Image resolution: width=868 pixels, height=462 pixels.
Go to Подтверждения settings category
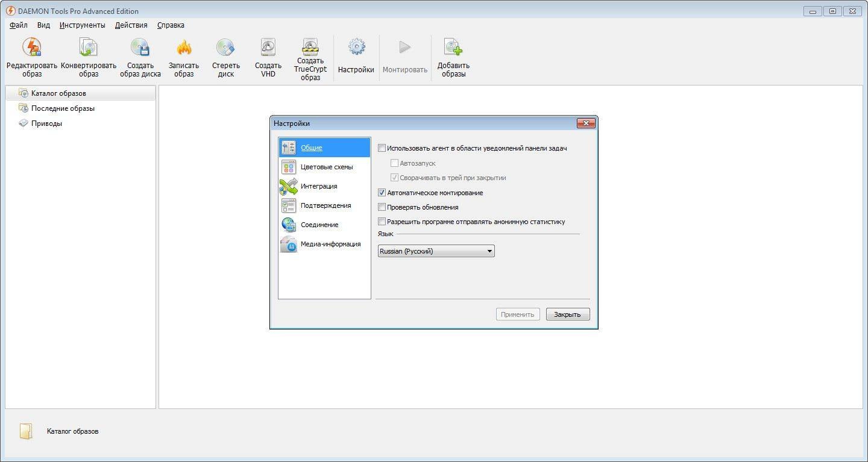324,205
